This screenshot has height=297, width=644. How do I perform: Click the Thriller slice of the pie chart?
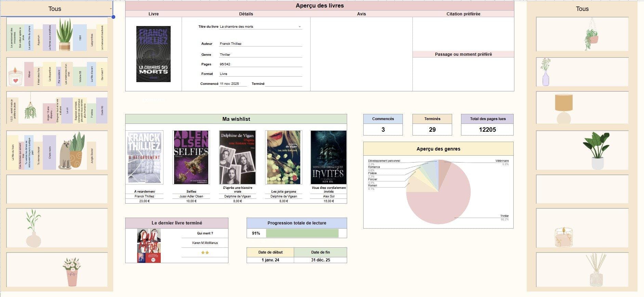pos(441,202)
